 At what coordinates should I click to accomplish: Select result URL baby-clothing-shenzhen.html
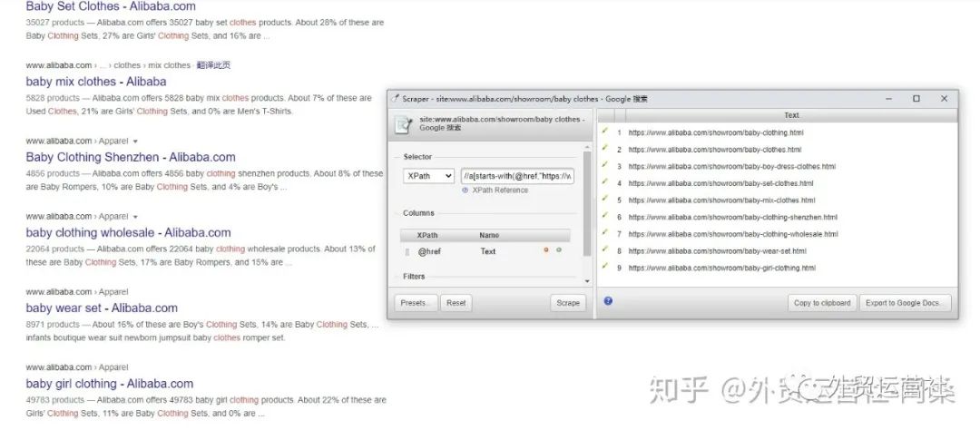[732, 217]
